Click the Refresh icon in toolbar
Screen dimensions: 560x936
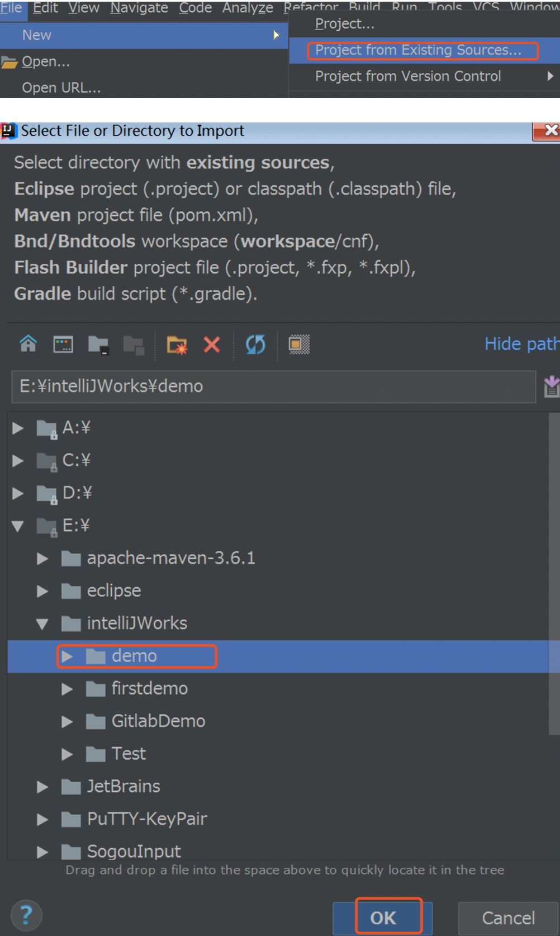point(255,344)
